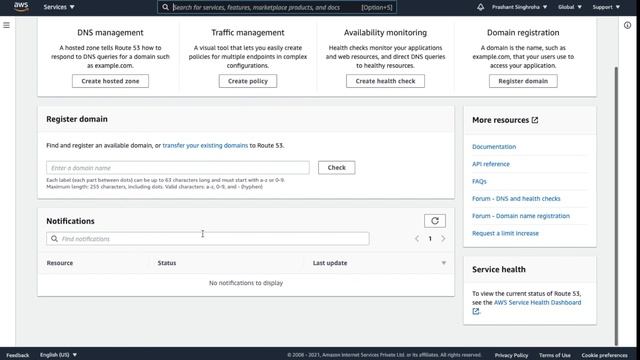The image size is (640, 360).
Task: Click the page vertical scrollbar
Action: click(616, 206)
